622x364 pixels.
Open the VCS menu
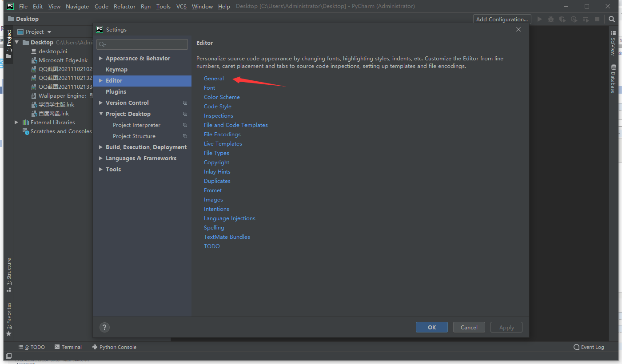point(181,6)
